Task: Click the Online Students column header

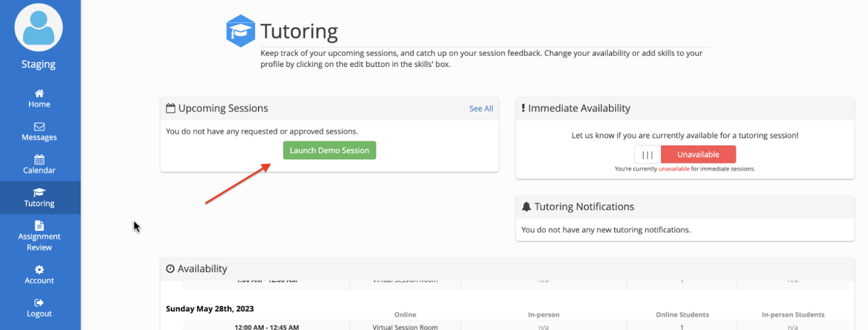Action: pos(682,315)
